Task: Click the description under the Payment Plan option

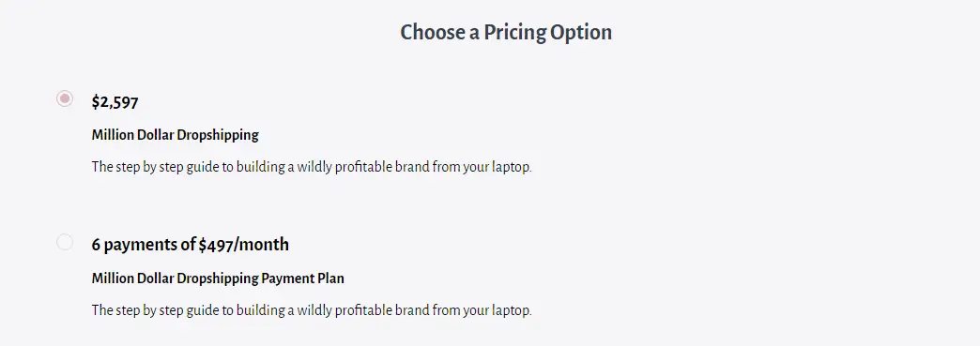Action: 312,310
